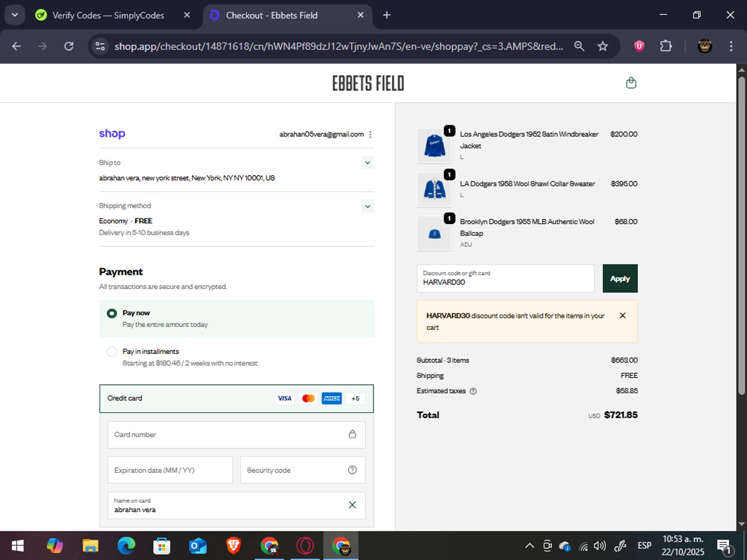
Task: View site information icon in address bar
Action: [x=100, y=46]
